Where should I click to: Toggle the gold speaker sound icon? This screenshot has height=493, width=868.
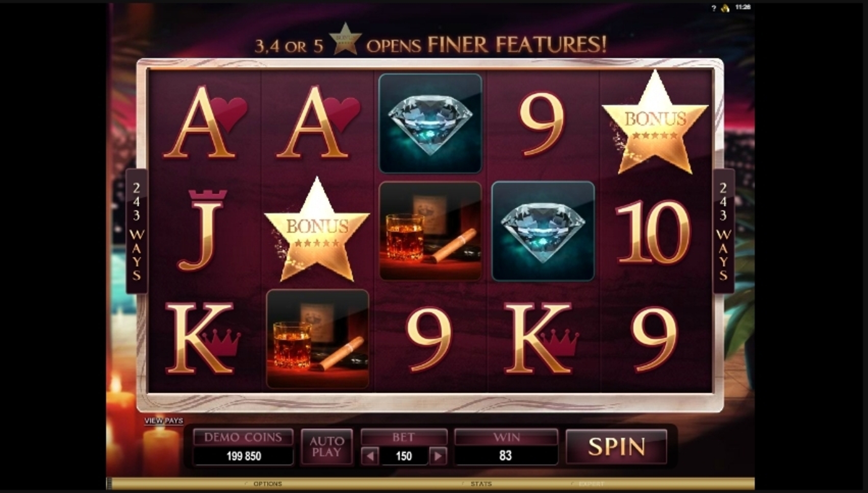[x=725, y=8]
